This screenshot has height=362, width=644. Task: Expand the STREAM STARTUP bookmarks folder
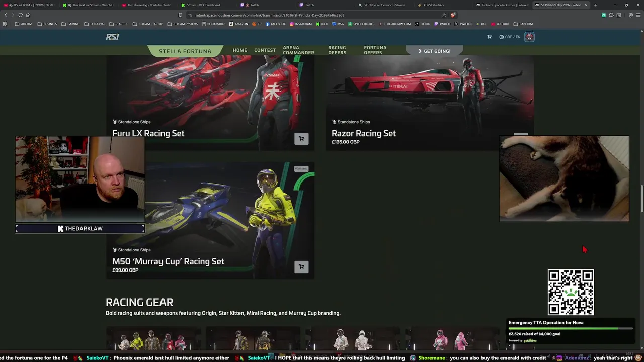point(148,24)
